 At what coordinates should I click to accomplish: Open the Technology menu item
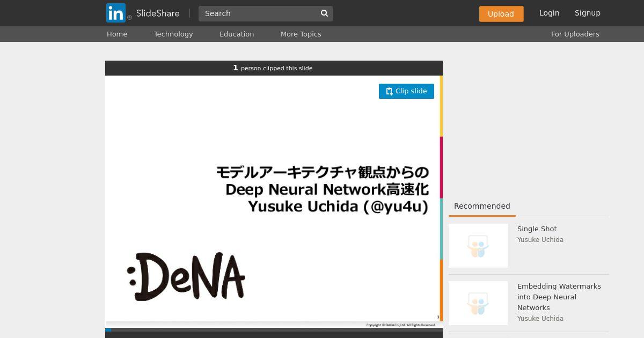[x=173, y=34]
